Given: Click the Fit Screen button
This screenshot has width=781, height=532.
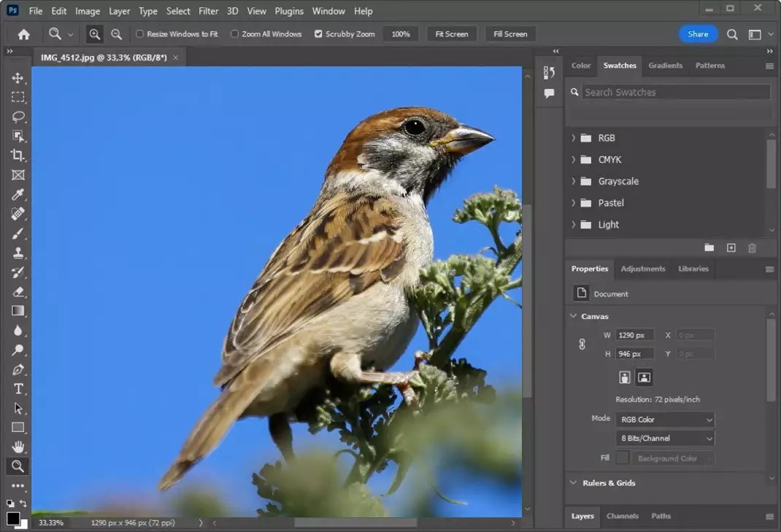Looking at the screenshot, I should (452, 34).
